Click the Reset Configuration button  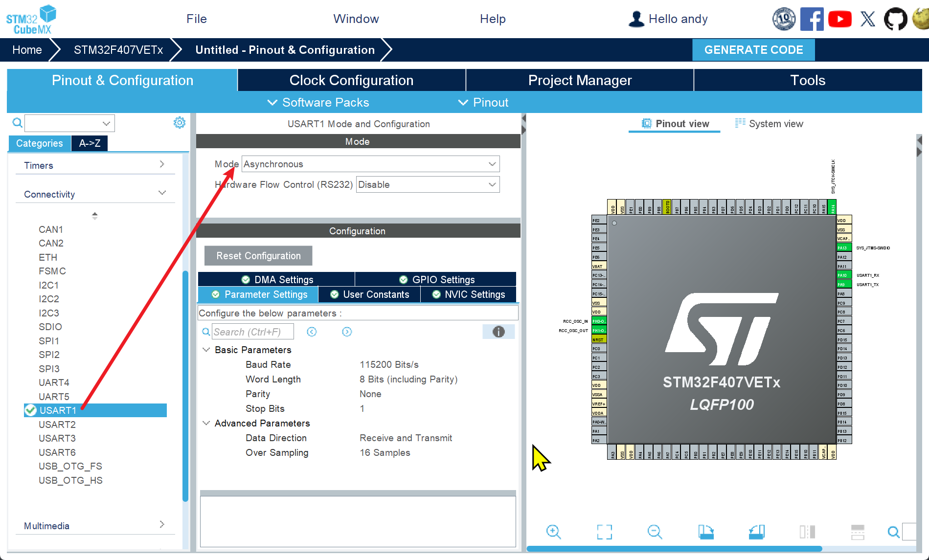pyautogui.click(x=258, y=256)
